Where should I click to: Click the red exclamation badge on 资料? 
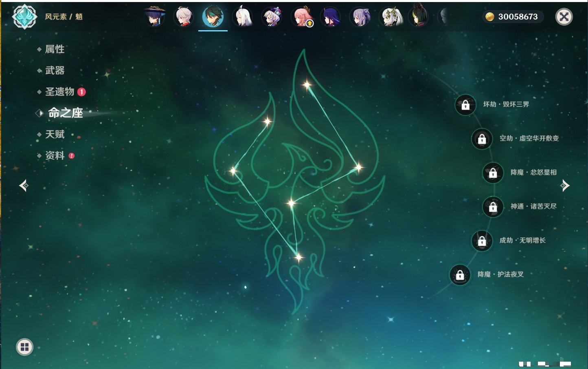tap(72, 156)
